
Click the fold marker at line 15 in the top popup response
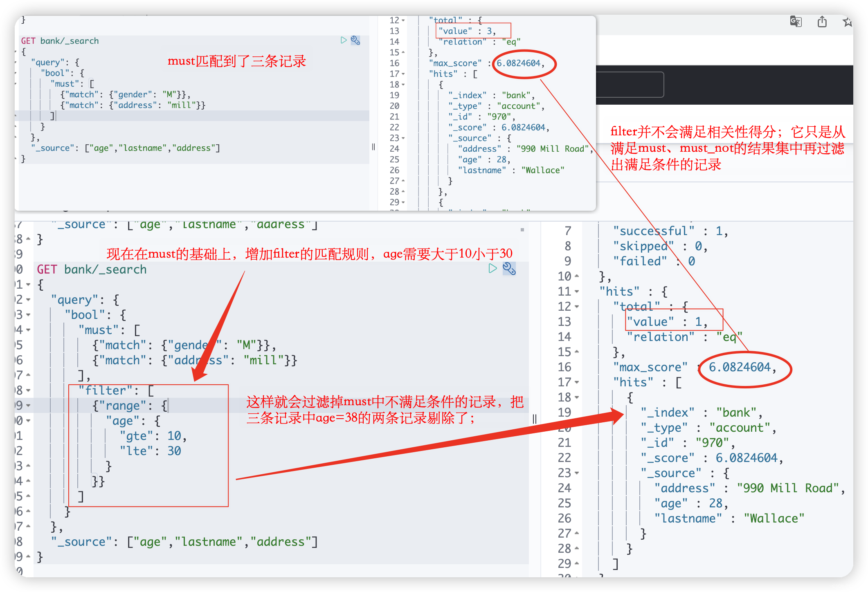[x=403, y=52]
